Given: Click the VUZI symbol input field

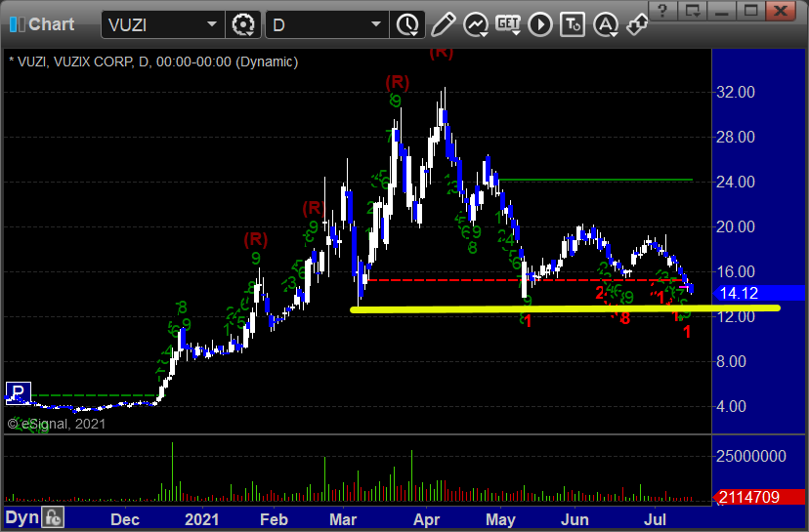Looking at the screenshot, I should (163, 24).
